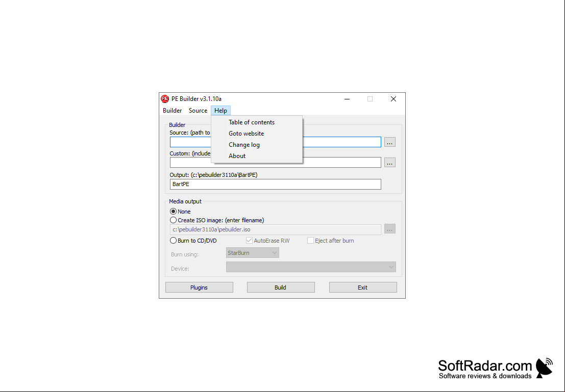Open the Source menu
Screen dimensions: 565x392
pos(198,111)
